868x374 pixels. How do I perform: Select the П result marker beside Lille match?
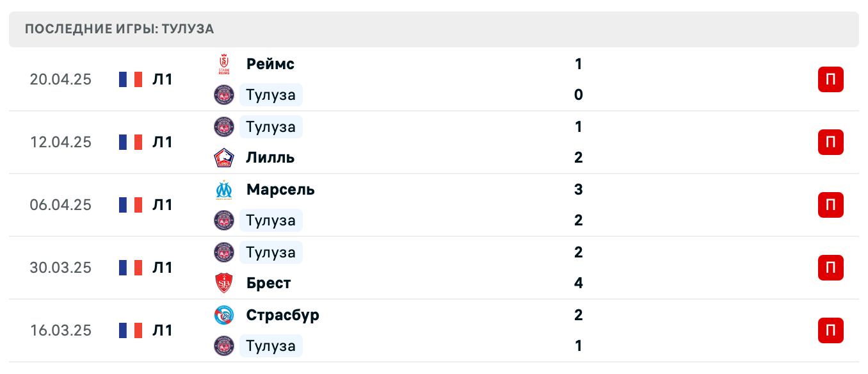[x=830, y=142]
